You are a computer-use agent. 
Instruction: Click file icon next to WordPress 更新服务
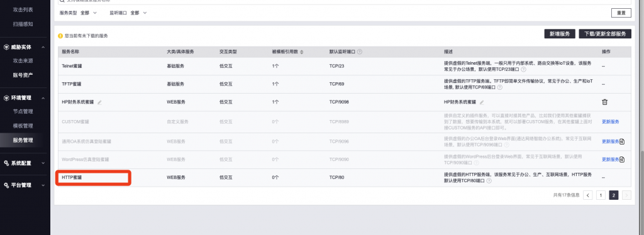[622, 160]
